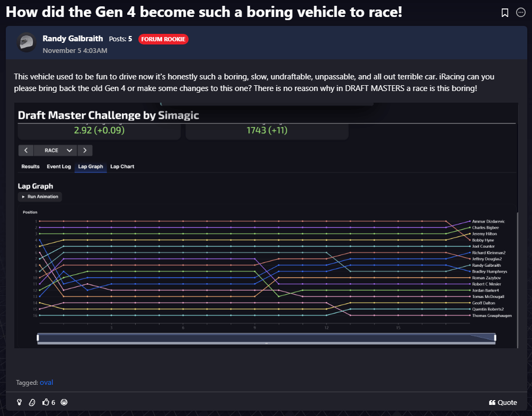Open the thread options ellipsis menu
The image size is (532, 416).
pos(520,13)
